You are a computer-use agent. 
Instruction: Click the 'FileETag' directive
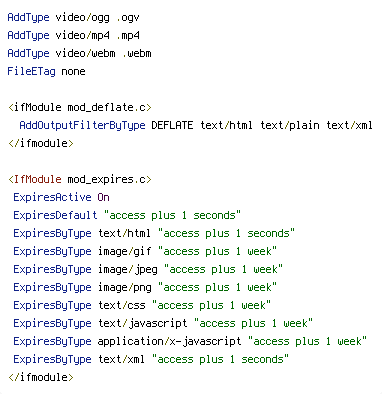click(x=31, y=71)
